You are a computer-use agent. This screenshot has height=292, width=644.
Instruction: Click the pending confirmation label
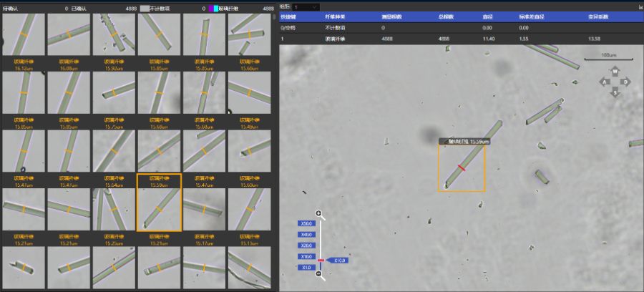pos(10,8)
